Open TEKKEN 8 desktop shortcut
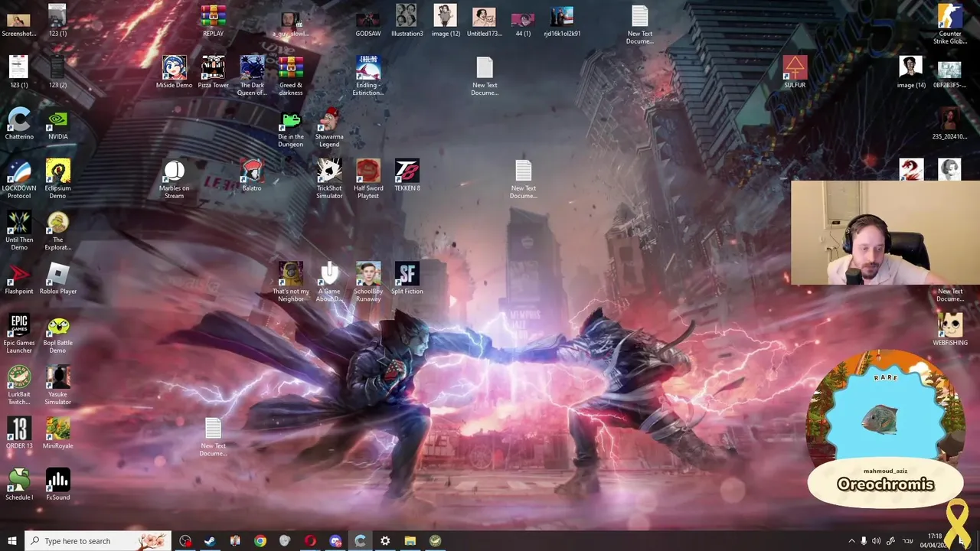 point(407,175)
